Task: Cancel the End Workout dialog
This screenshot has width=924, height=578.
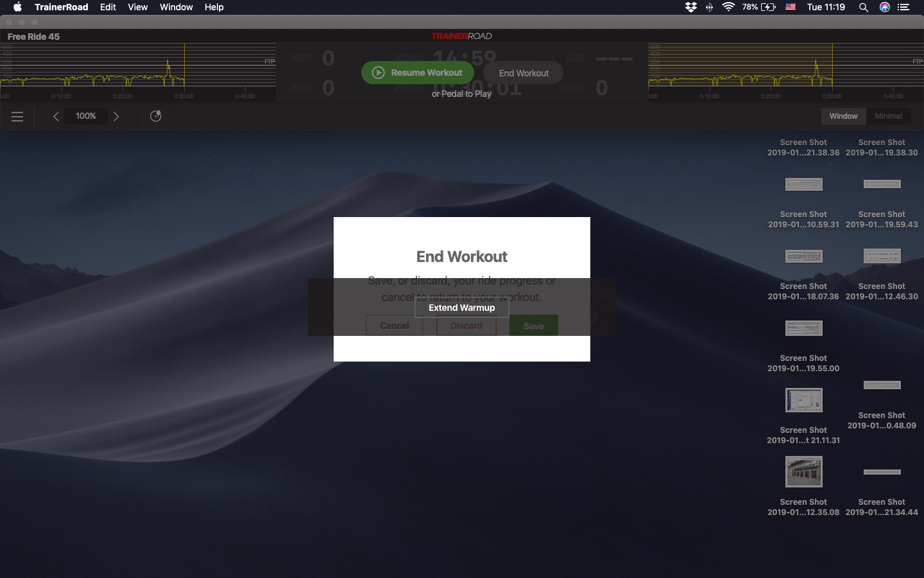Action: click(x=395, y=326)
